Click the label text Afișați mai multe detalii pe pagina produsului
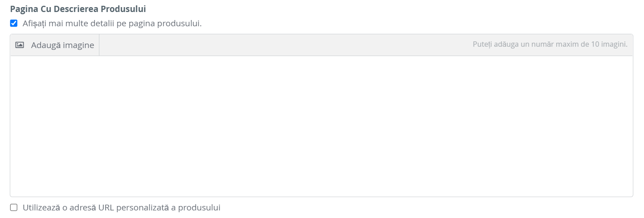This screenshot has height=218, width=644. click(x=112, y=23)
